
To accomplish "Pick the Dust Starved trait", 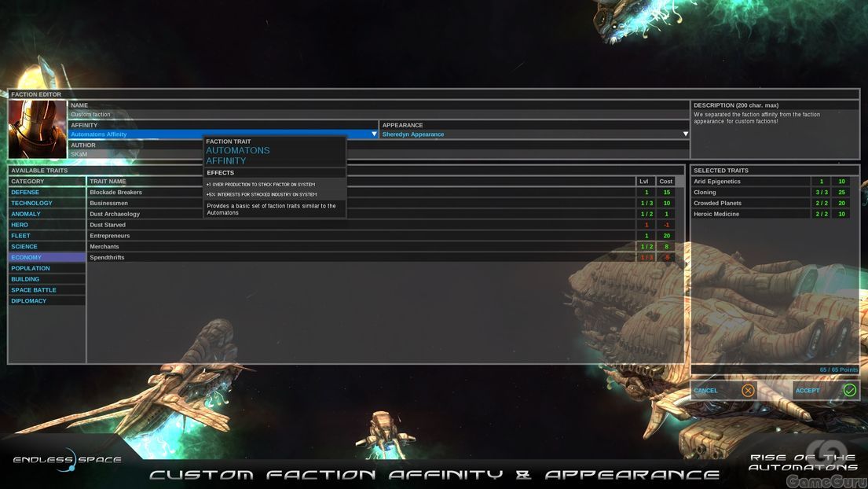I will (361, 225).
